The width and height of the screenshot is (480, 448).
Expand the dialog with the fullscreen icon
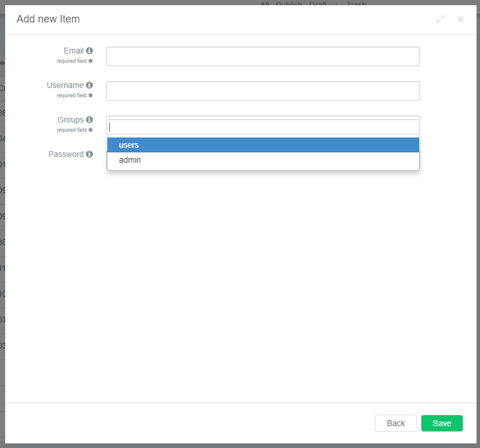pos(440,19)
